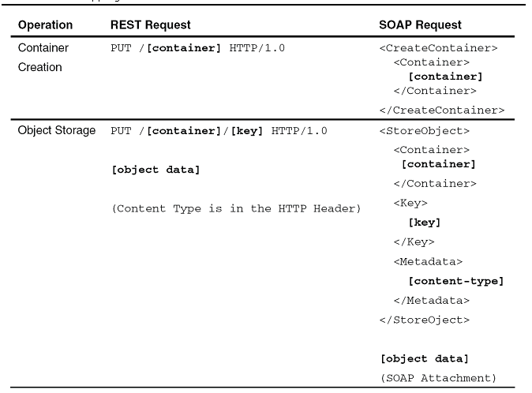Click the Content Type HTTP Header note

pyautogui.click(x=236, y=208)
